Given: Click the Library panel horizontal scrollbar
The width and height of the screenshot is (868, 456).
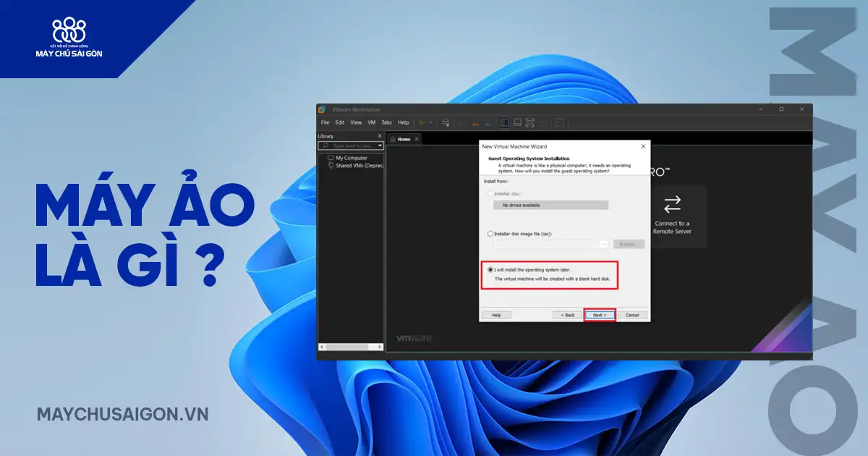Looking at the screenshot, I should pyautogui.click(x=351, y=347).
